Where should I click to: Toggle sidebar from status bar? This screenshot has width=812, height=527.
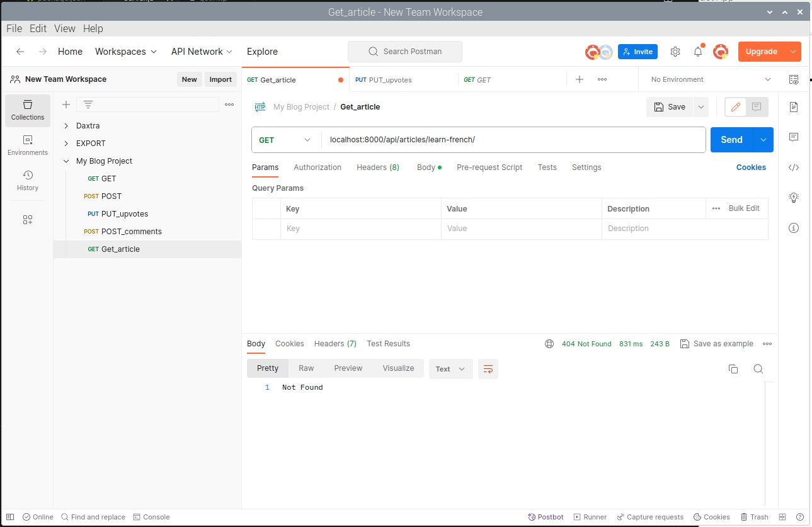coord(10,517)
